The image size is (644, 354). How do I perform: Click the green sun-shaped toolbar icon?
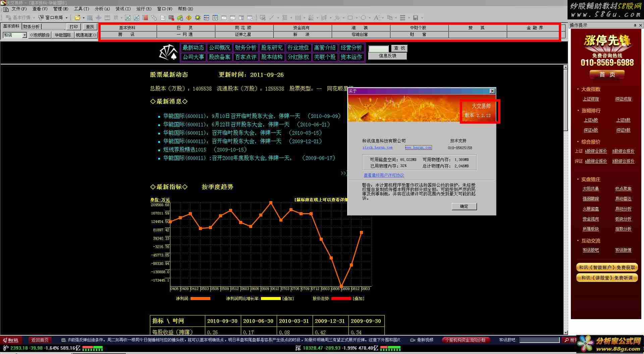click(198, 17)
